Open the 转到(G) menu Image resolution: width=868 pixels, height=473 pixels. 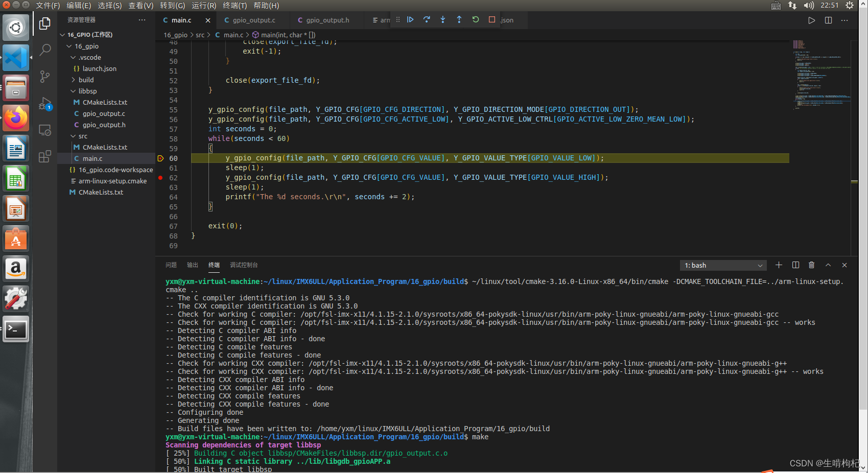[x=173, y=5]
